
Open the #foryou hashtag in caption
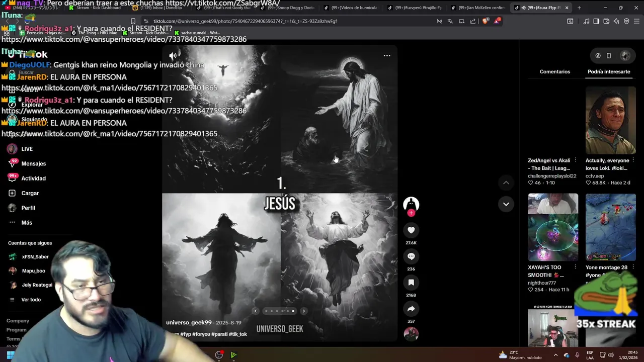click(201, 334)
